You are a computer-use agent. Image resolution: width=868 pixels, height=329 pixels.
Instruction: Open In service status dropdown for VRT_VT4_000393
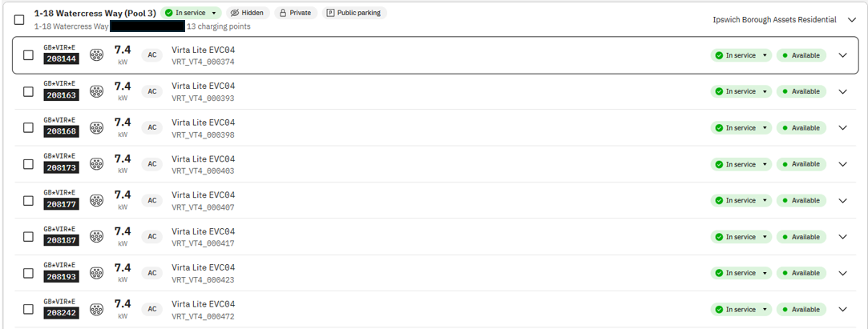(741, 91)
